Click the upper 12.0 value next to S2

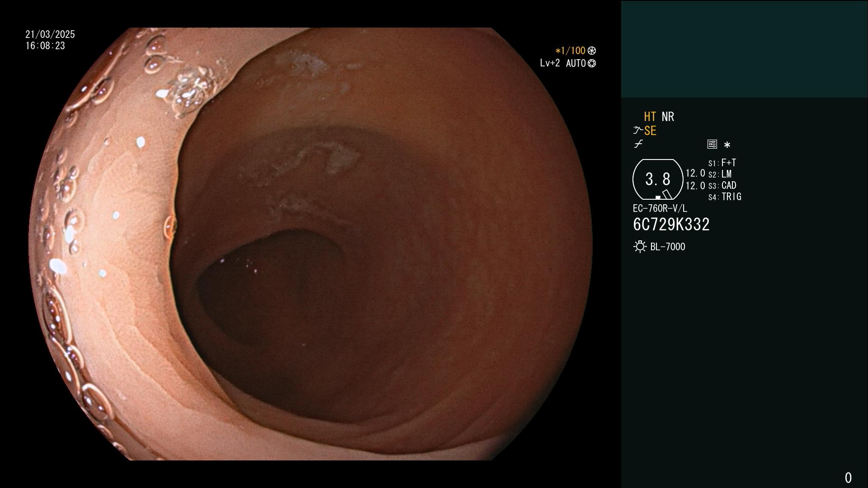(695, 173)
